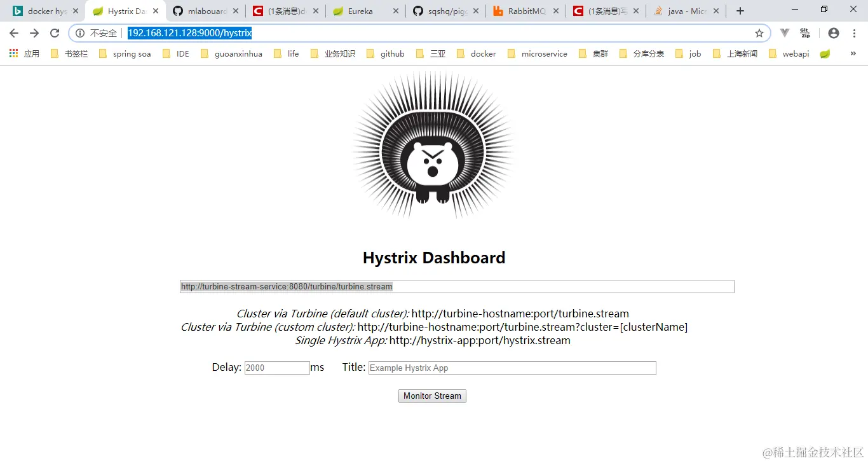Open the 业务知识 bookmark folder
Viewport: 868px width, 463px height.
click(x=333, y=53)
